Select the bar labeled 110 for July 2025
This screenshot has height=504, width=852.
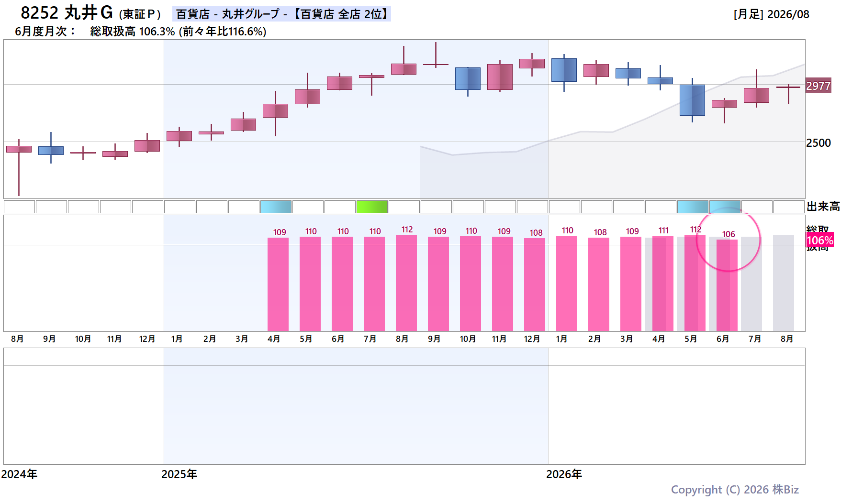(374, 284)
